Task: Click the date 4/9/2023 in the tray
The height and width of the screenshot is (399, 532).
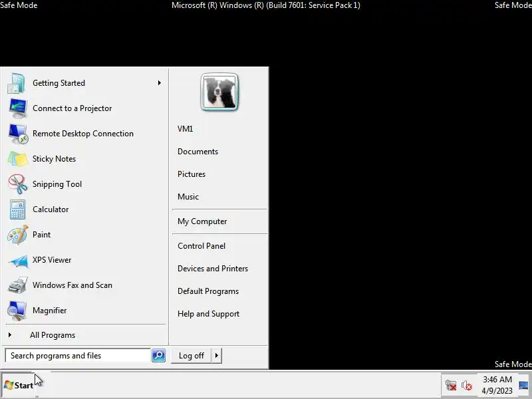Action: coord(497,391)
